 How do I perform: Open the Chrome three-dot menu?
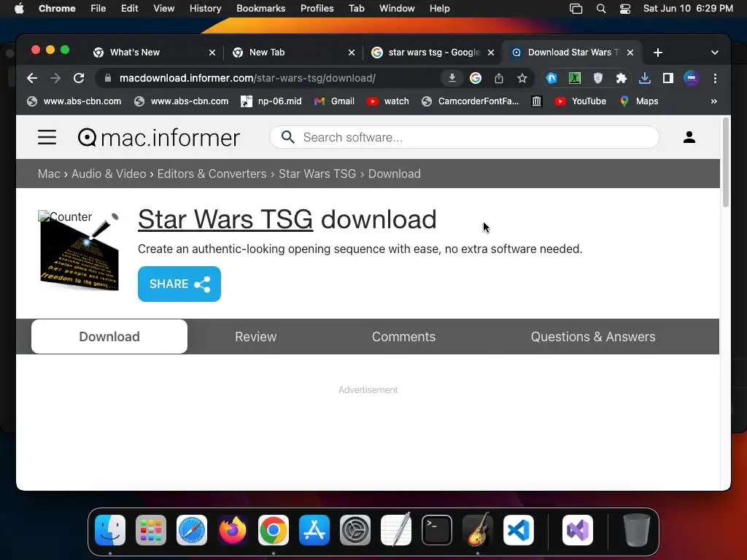click(x=715, y=78)
